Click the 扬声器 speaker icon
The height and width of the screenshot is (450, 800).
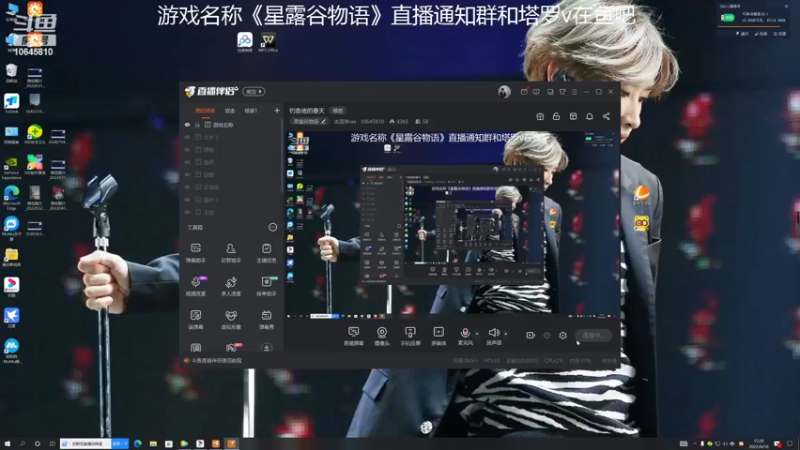tap(493, 333)
